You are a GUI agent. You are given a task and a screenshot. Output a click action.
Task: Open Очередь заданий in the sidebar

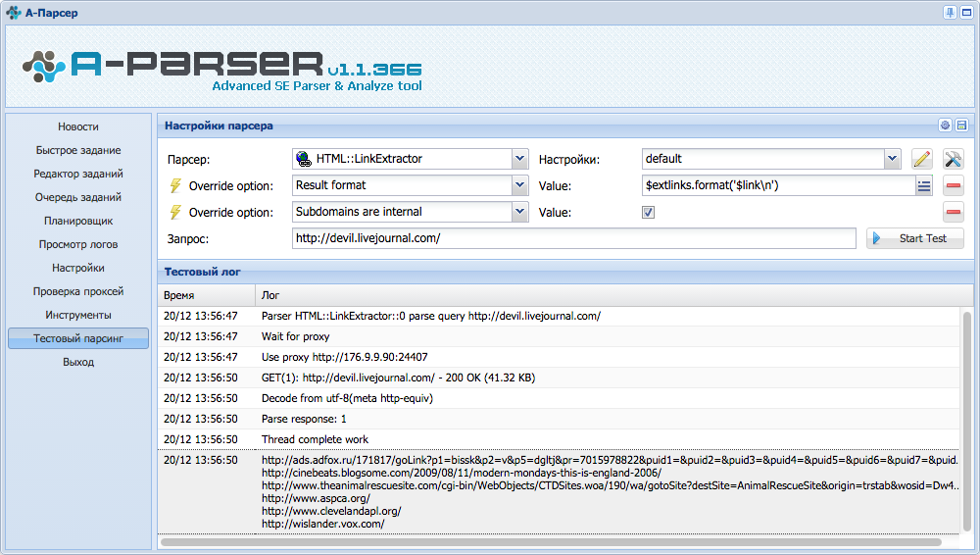click(78, 197)
